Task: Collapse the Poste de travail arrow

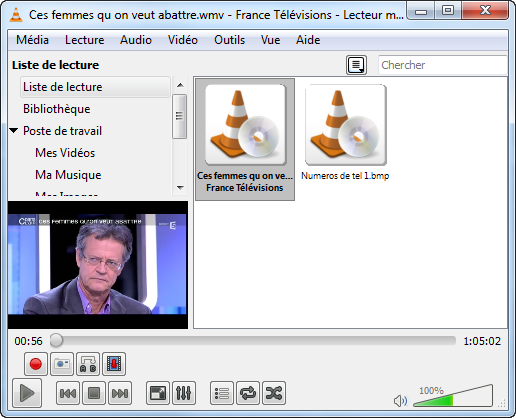Action: coord(14,130)
